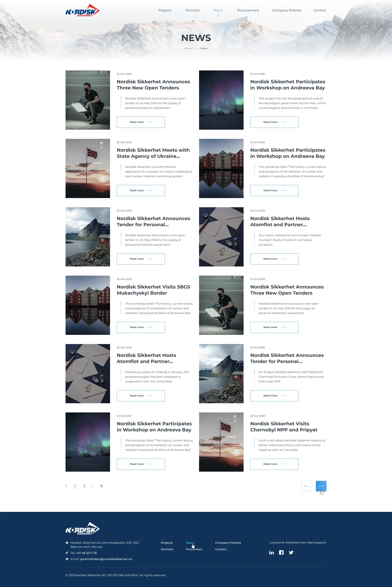
Task: Click the pagination ellipsis between 3 and 8
Action: pyautogui.click(x=93, y=486)
